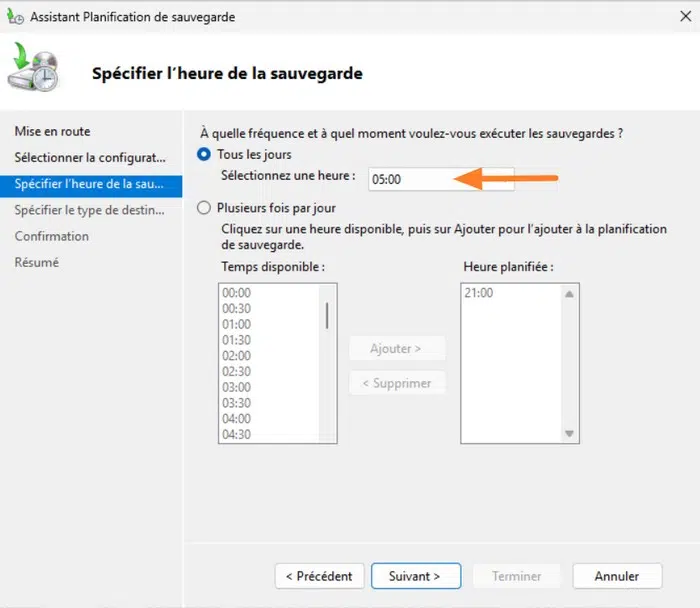Select 'Spécifier l'heure de la sau...' step
Image resolution: width=700 pixels, height=608 pixels.
tap(91, 185)
